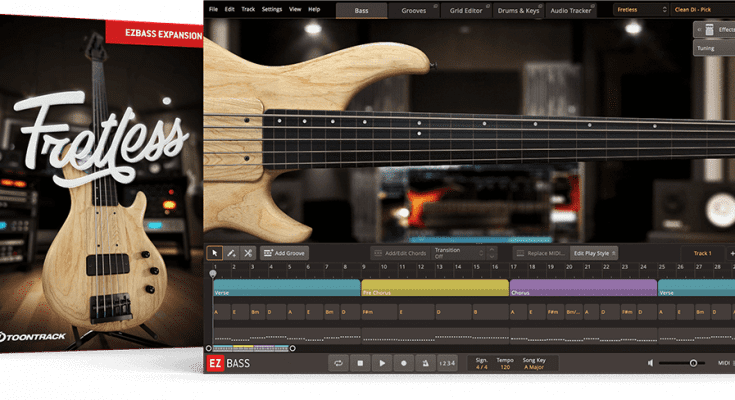Toggle the metronome click

point(426,363)
